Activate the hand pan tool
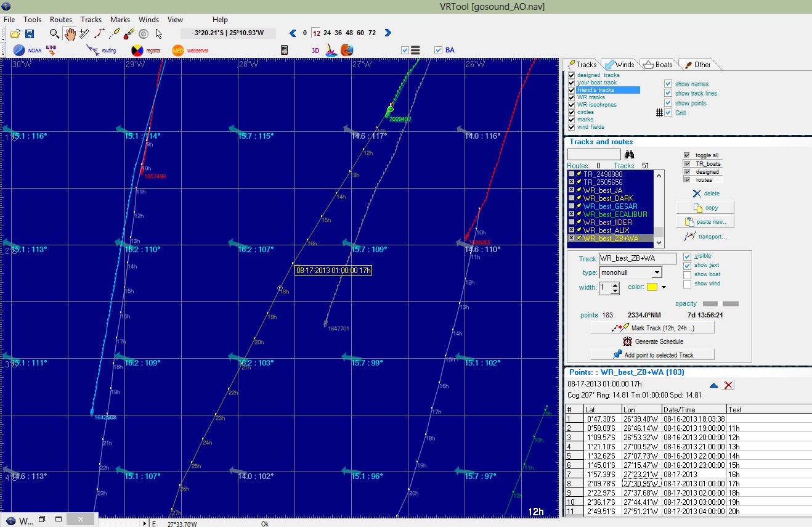812x527 pixels. tap(70, 34)
